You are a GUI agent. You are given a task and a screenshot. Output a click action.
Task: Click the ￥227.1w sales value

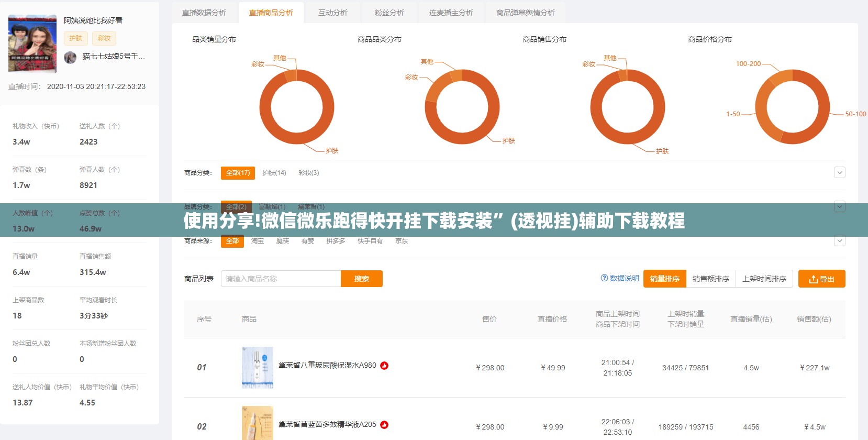click(815, 368)
